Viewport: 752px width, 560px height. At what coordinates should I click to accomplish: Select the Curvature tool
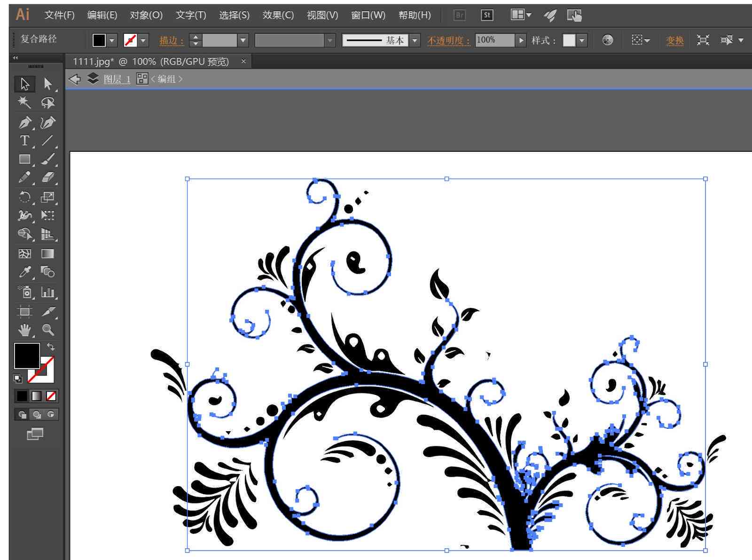tap(47, 122)
